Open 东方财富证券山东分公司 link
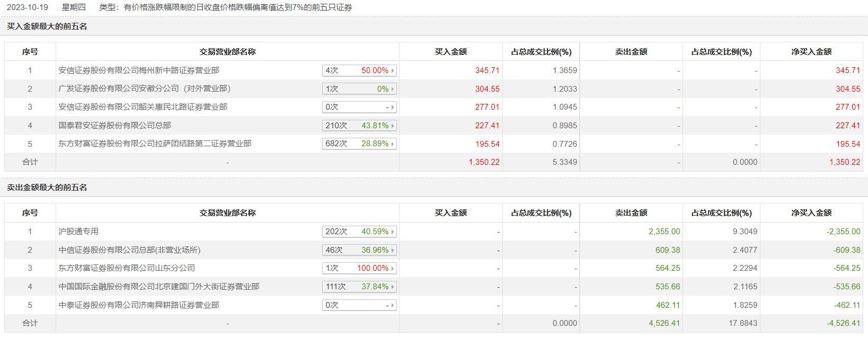868x337 pixels. [x=127, y=268]
